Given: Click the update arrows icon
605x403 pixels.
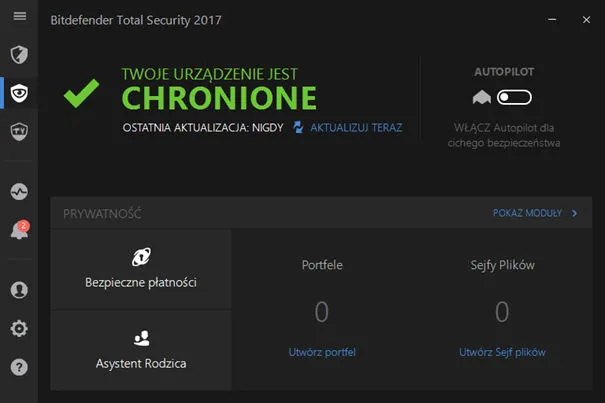Looking at the screenshot, I should coord(298,127).
